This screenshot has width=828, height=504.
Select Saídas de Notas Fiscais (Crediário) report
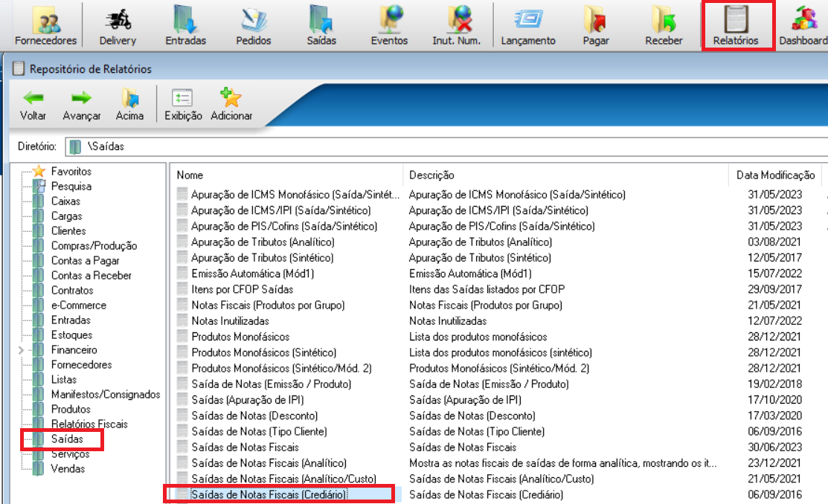(x=269, y=494)
